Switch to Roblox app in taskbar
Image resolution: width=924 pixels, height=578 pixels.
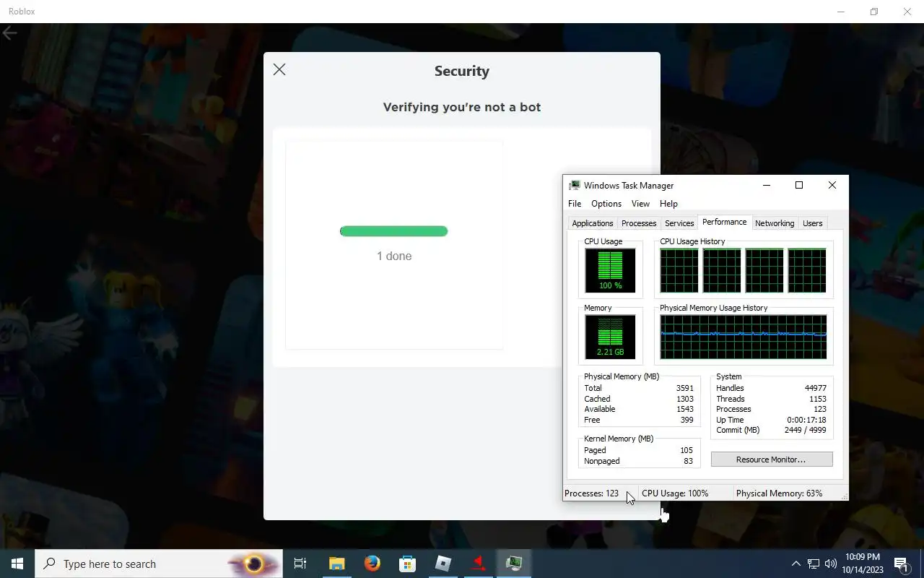[x=443, y=564]
